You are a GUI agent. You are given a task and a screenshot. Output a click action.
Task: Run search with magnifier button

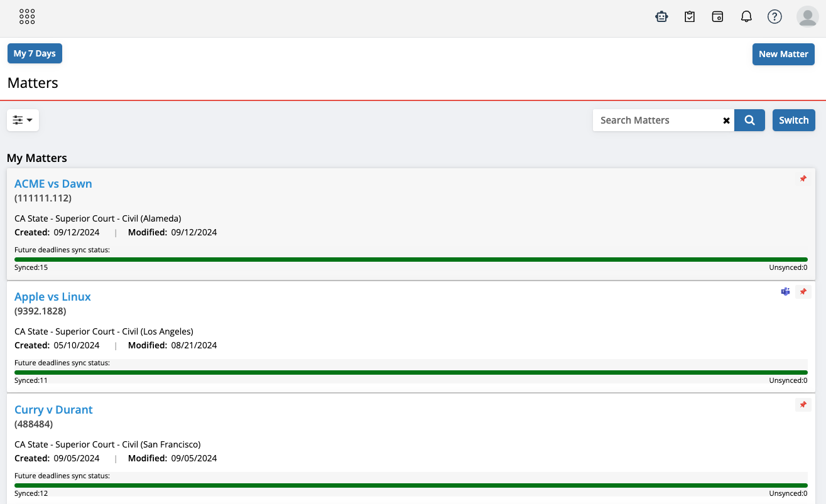[x=749, y=121]
